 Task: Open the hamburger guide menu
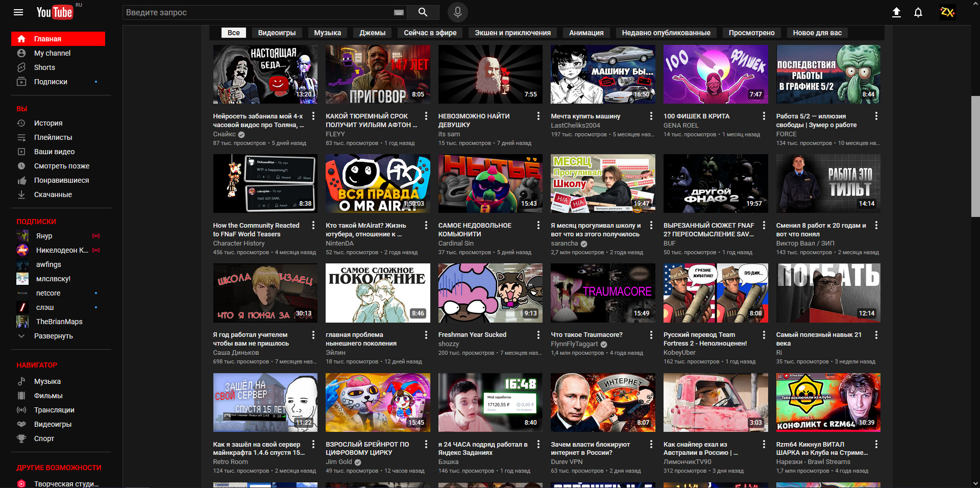(x=18, y=12)
